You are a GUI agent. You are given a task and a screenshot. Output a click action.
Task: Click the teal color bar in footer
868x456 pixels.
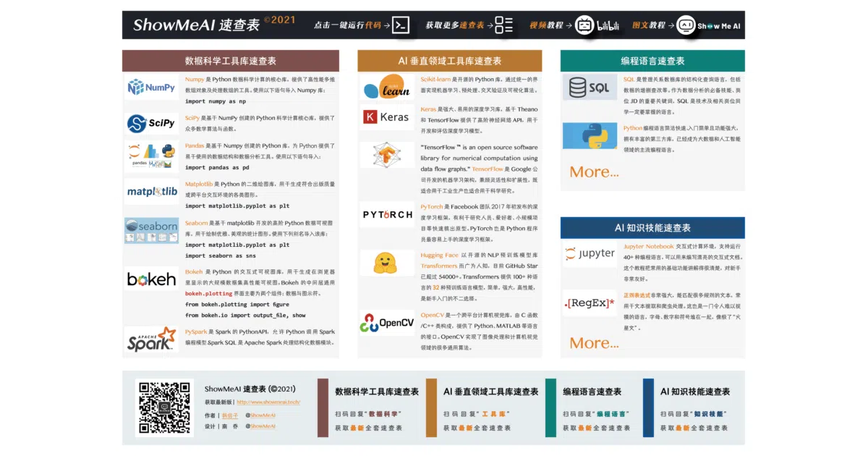click(x=551, y=408)
